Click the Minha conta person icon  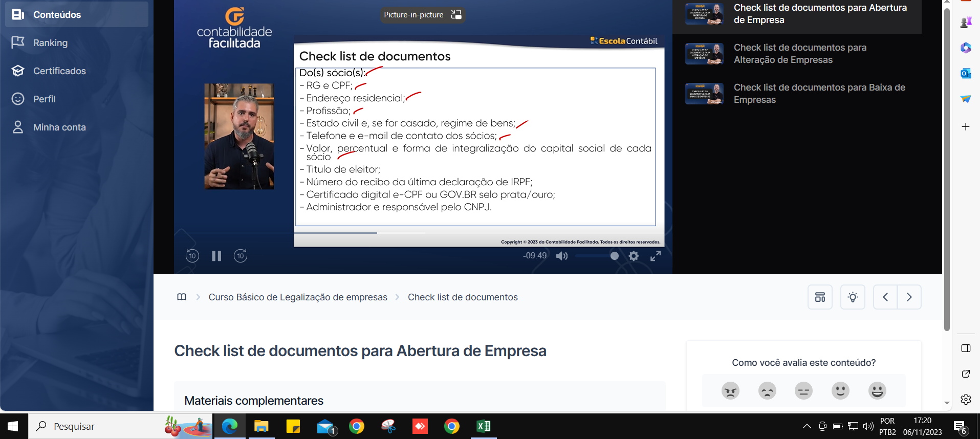(18, 127)
